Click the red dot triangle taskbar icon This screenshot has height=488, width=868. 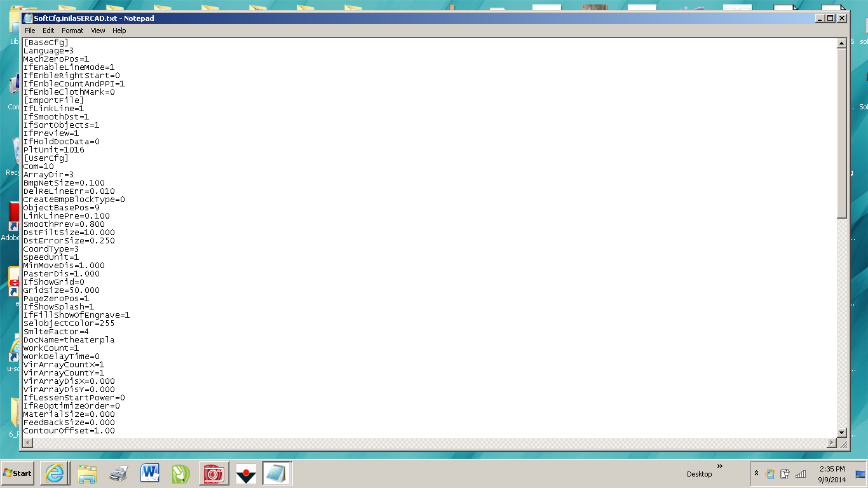pos(246,473)
